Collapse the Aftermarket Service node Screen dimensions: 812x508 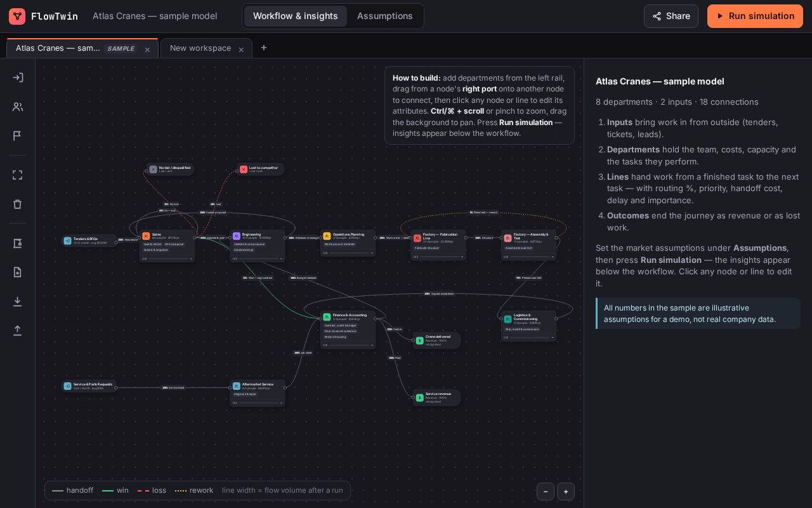click(x=282, y=403)
